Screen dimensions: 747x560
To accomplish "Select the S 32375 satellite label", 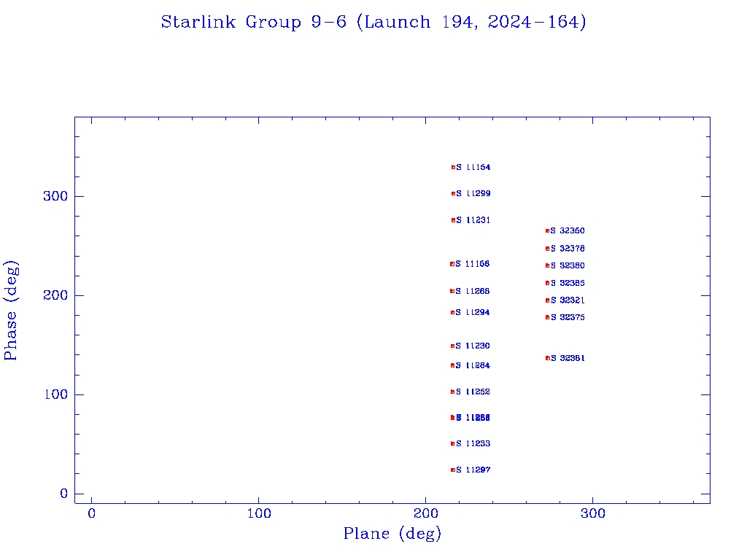I will [x=568, y=317].
